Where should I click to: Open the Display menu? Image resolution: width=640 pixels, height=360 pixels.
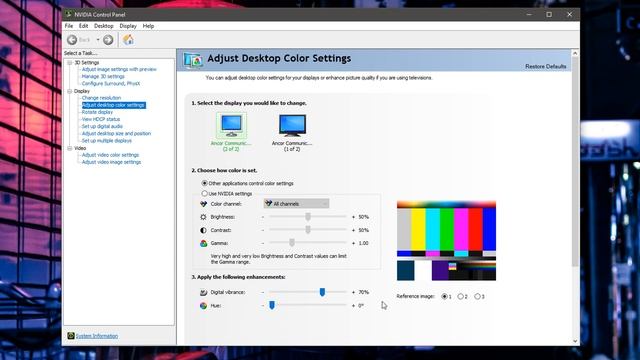[128, 26]
